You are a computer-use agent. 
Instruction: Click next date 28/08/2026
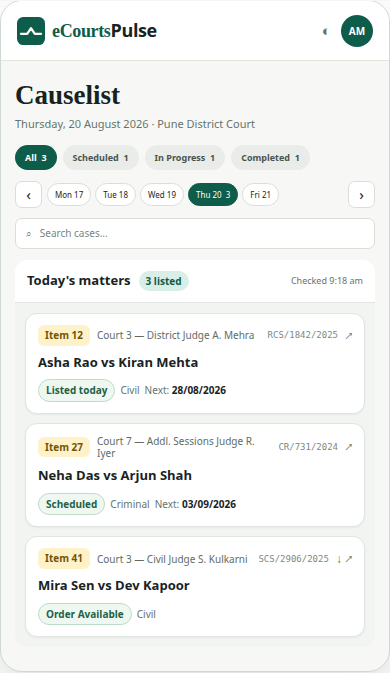click(x=199, y=391)
